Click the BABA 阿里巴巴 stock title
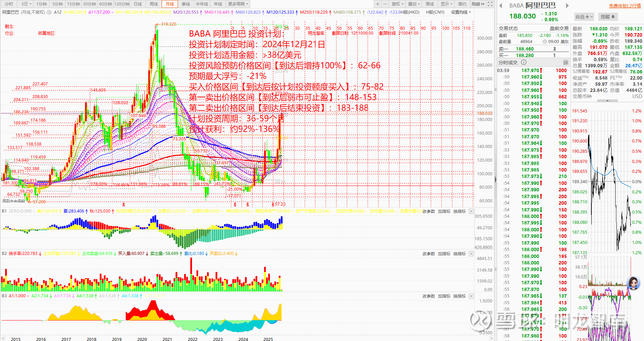644x341 pixels. [532, 5]
